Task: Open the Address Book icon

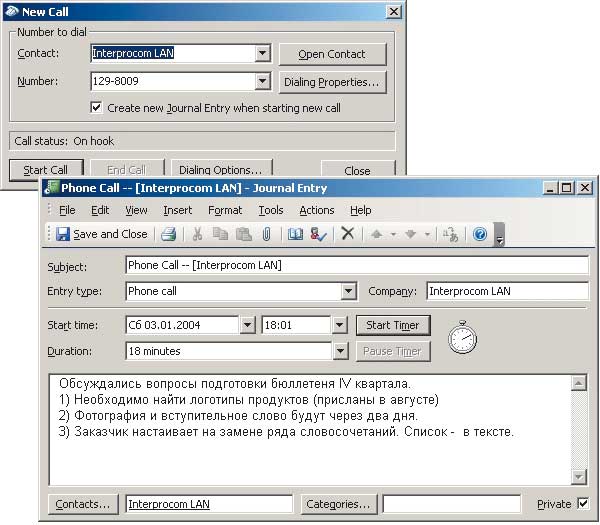Action: pos(295,234)
